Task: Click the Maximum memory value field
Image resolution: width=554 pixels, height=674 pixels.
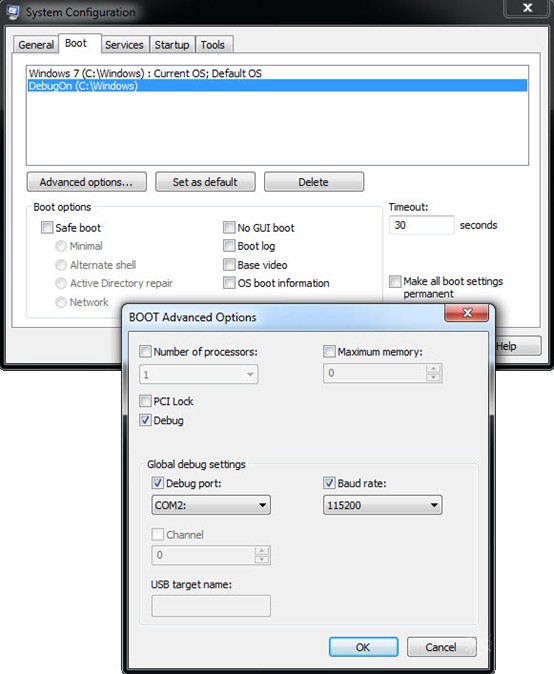Action: pos(374,373)
